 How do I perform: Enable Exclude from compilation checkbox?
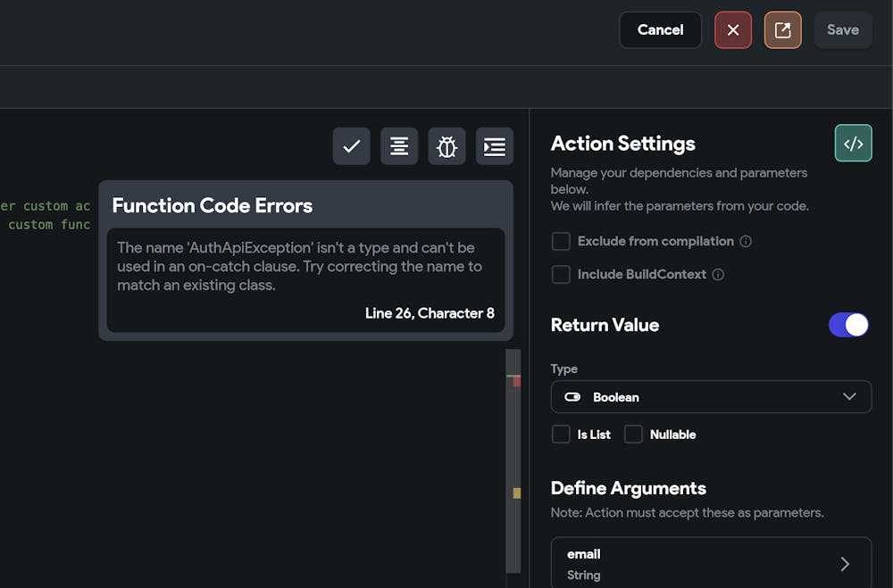(561, 241)
